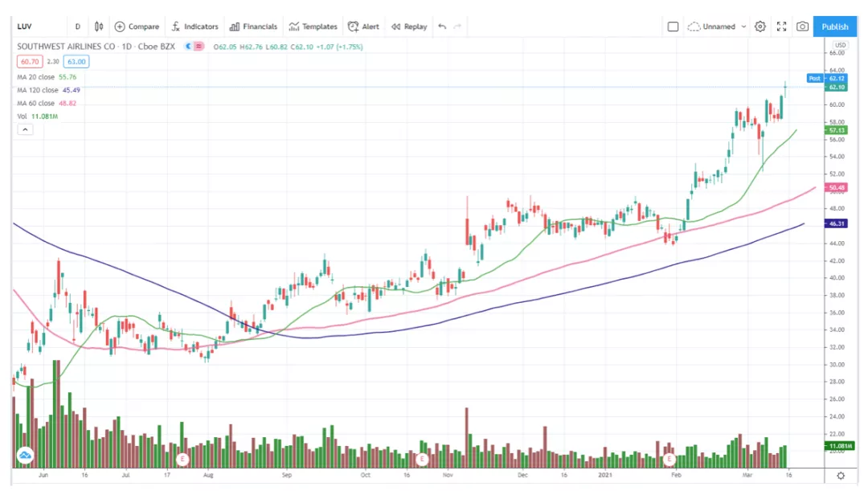Click the blue post-market moon indicator icon

188,47
